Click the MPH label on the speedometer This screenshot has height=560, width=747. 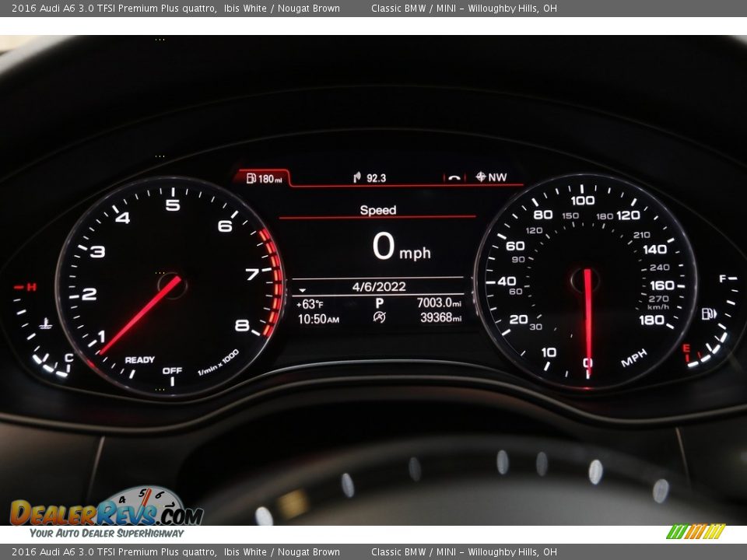coord(634,358)
